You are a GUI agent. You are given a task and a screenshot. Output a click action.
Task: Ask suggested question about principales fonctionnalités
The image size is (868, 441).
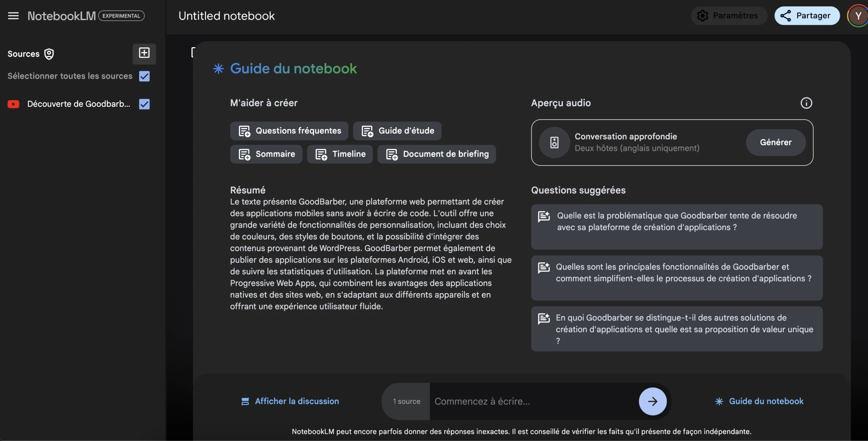pyautogui.click(x=677, y=278)
